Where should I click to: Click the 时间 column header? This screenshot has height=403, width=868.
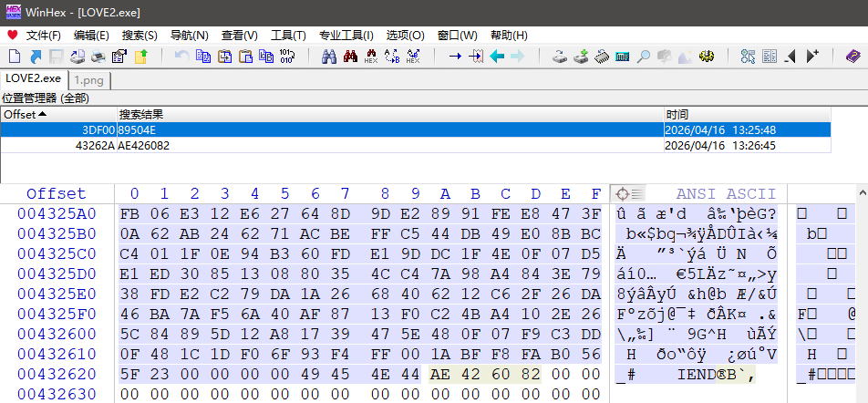(x=748, y=115)
